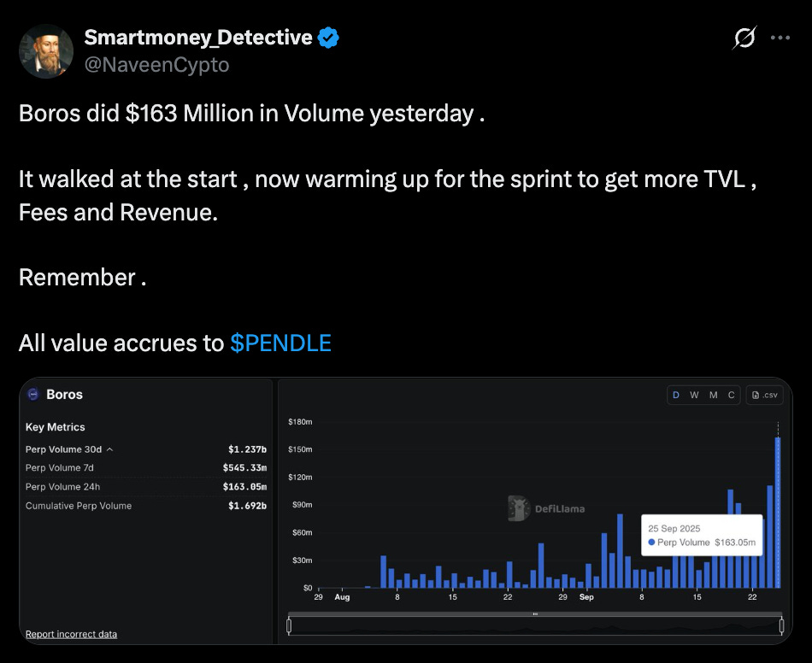Click the range slider top grip
This screenshot has width=812, height=663.
(535, 614)
